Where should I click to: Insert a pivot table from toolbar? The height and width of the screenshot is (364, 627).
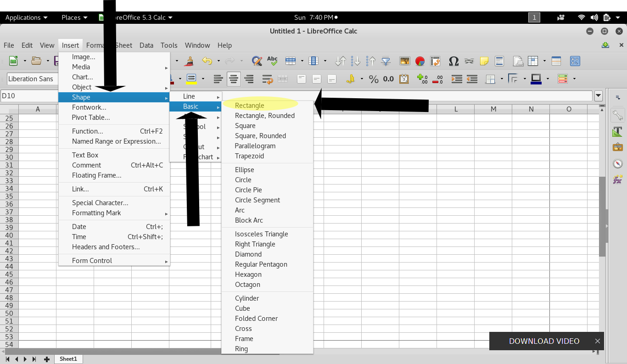435,61
